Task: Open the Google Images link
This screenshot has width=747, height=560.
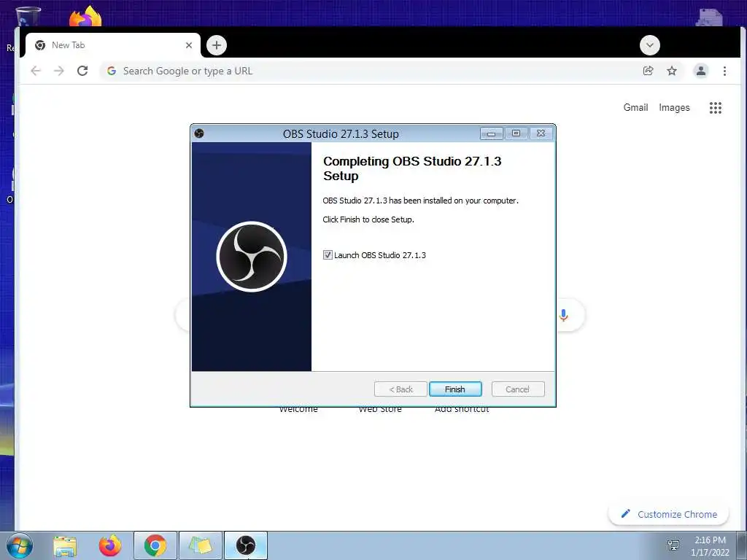Action: click(x=674, y=108)
